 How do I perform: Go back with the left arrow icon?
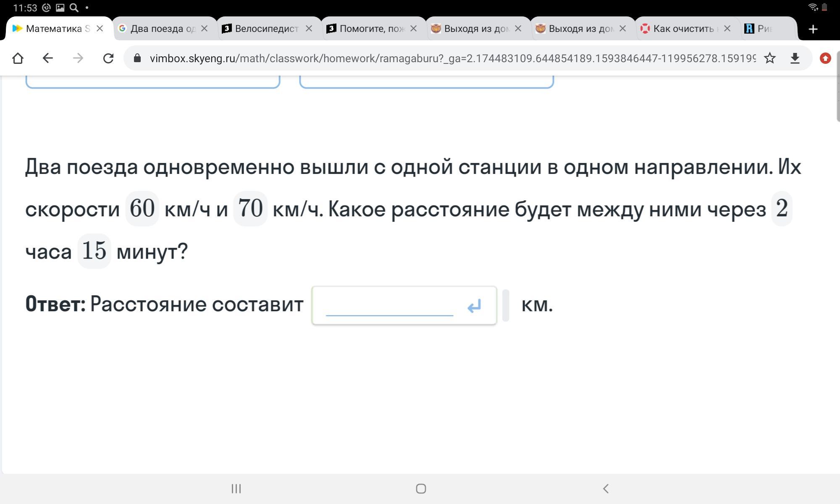48,58
